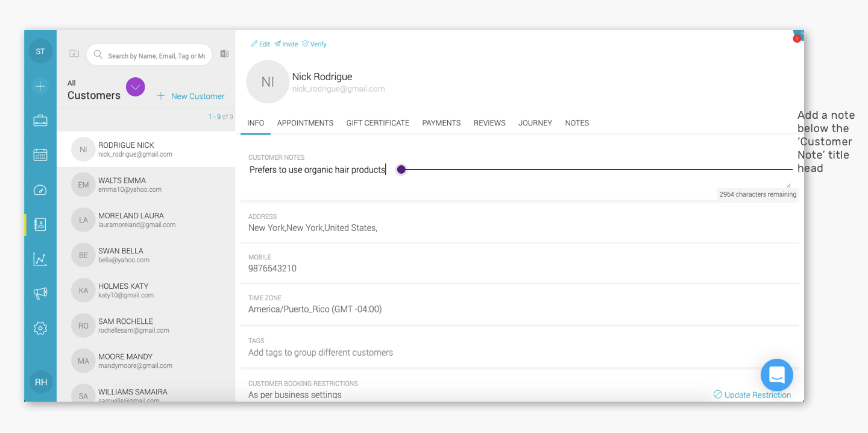
Task: Expand the purple Customers dropdown chevron
Action: [x=136, y=87]
